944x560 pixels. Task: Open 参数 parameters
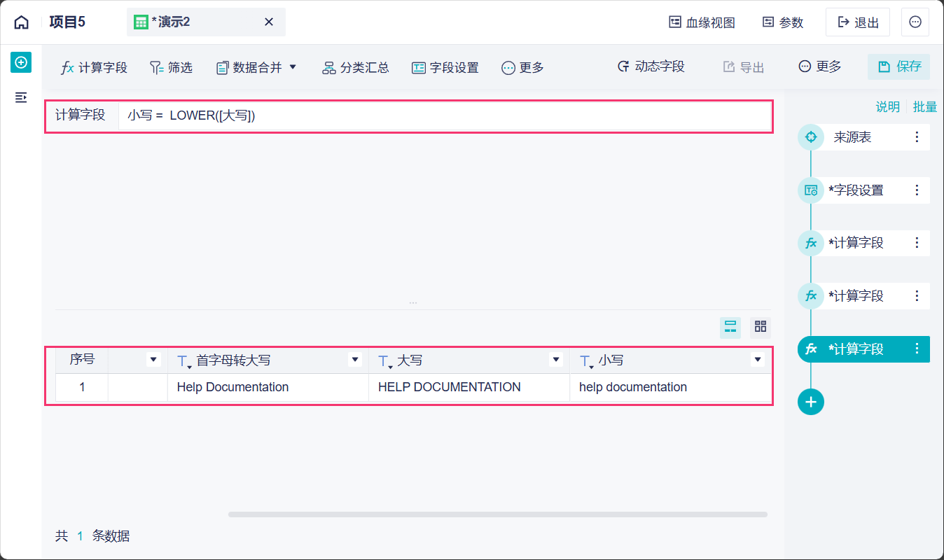point(783,22)
